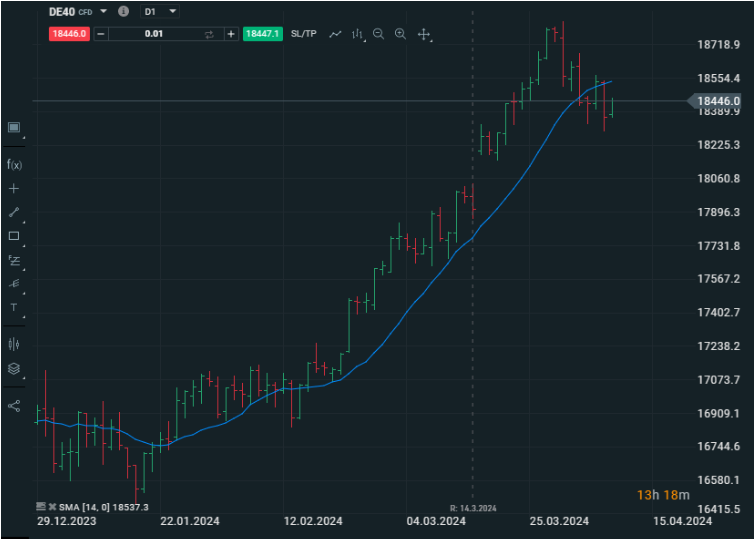Image resolution: width=755 pixels, height=540 pixels.
Task: Select the trend line drawing tool
Action: [x=14, y=212]
